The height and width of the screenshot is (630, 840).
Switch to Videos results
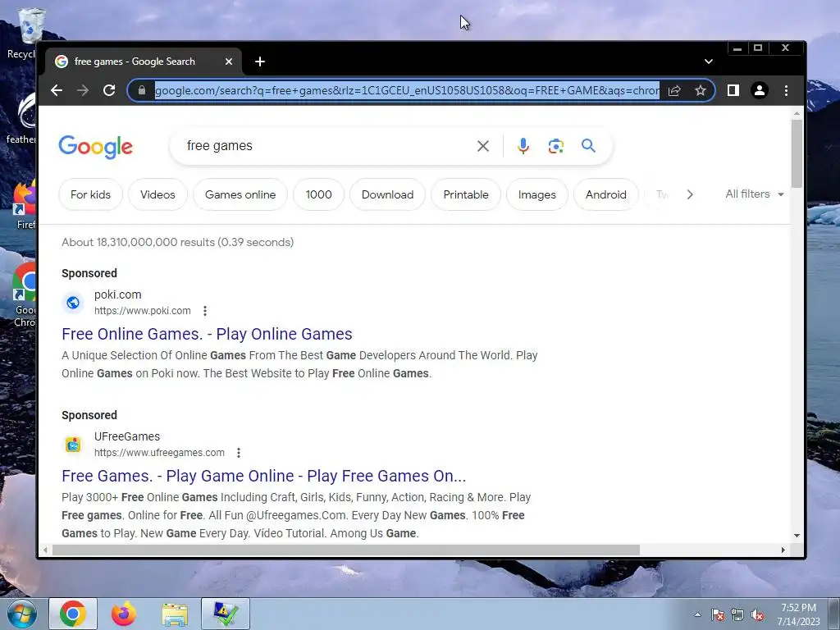pos(157,194)
